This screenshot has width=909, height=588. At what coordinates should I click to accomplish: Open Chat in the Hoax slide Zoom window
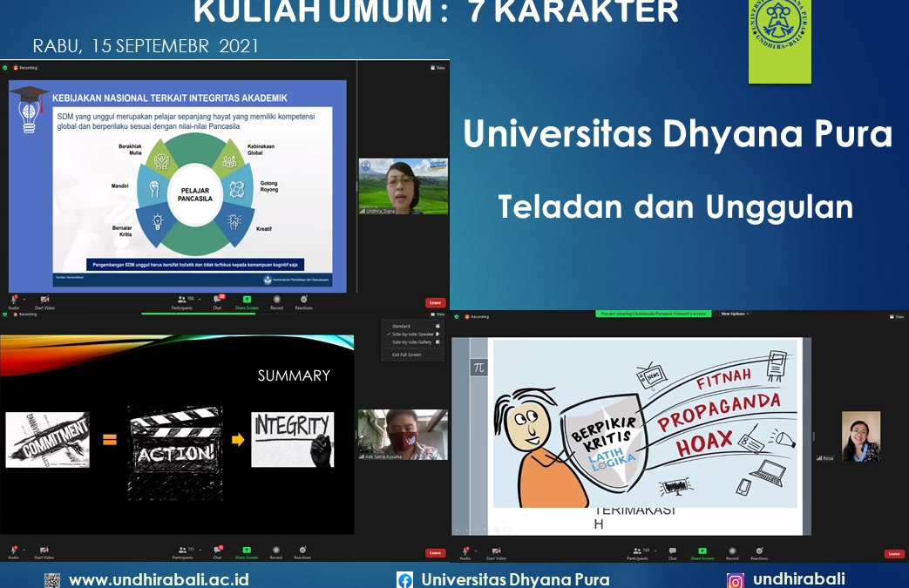pos(673,553)
